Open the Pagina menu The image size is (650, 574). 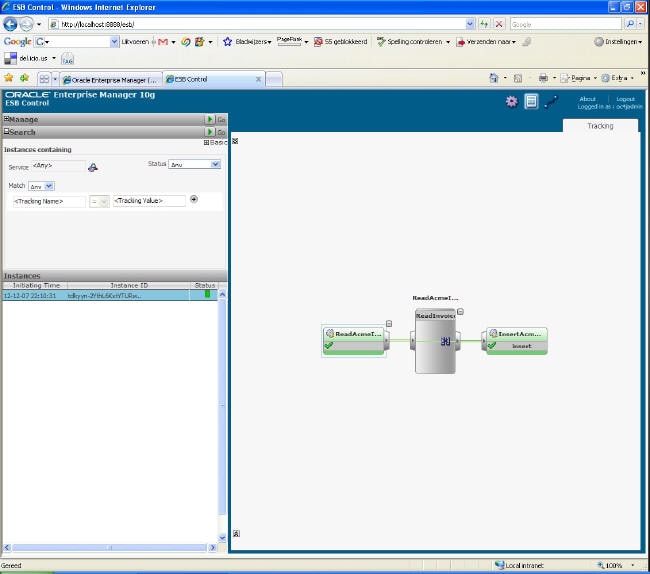click(x=579, y=78)
